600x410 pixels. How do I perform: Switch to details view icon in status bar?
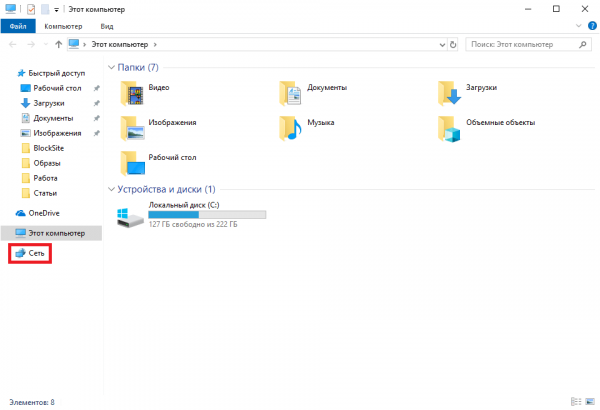coord(576,402)
